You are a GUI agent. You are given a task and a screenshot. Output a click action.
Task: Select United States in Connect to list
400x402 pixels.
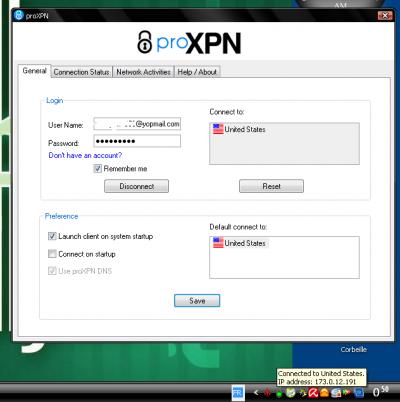coord(245,129)
